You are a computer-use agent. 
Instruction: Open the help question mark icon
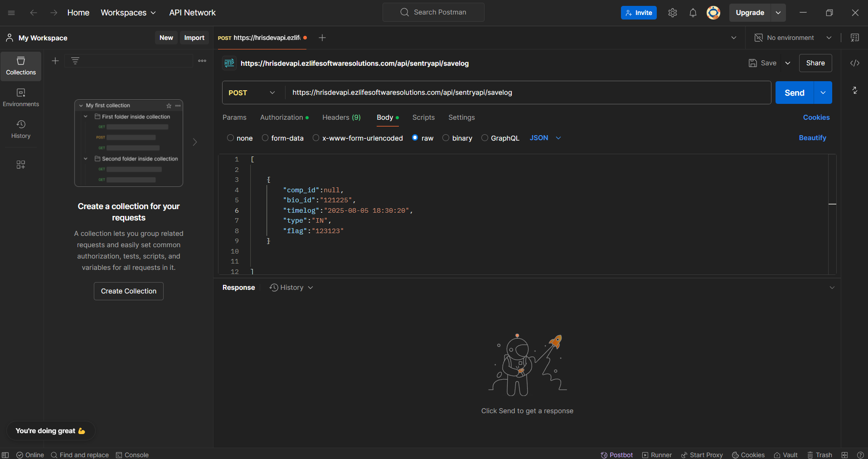click(860, 455)
